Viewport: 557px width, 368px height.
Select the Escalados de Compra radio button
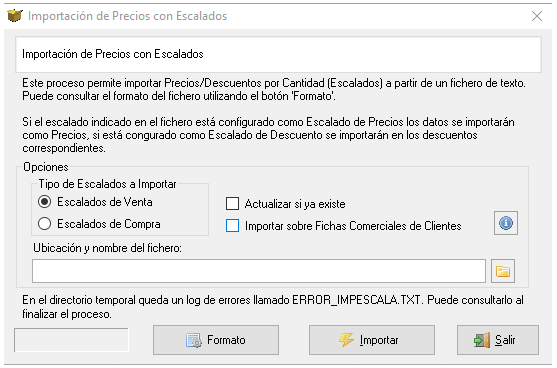[x=44, y=224]
